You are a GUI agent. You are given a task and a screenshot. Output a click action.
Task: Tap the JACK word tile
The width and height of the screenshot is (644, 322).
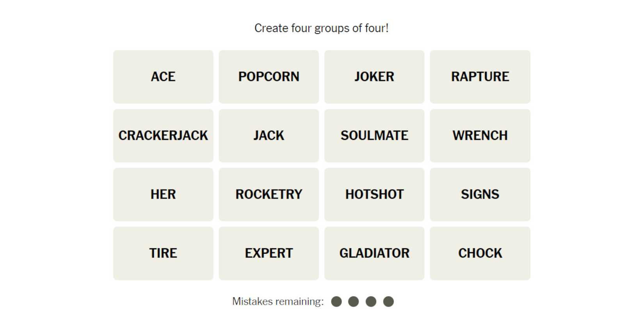269,135
